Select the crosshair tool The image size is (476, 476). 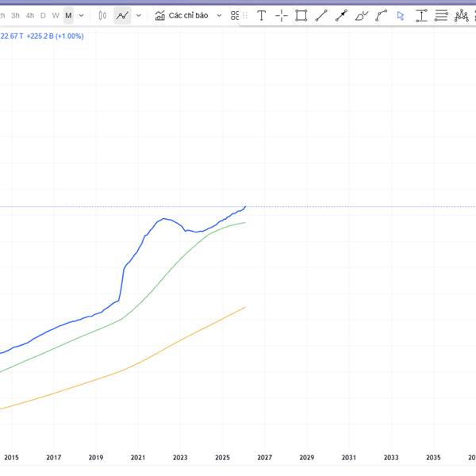point(282,15)
